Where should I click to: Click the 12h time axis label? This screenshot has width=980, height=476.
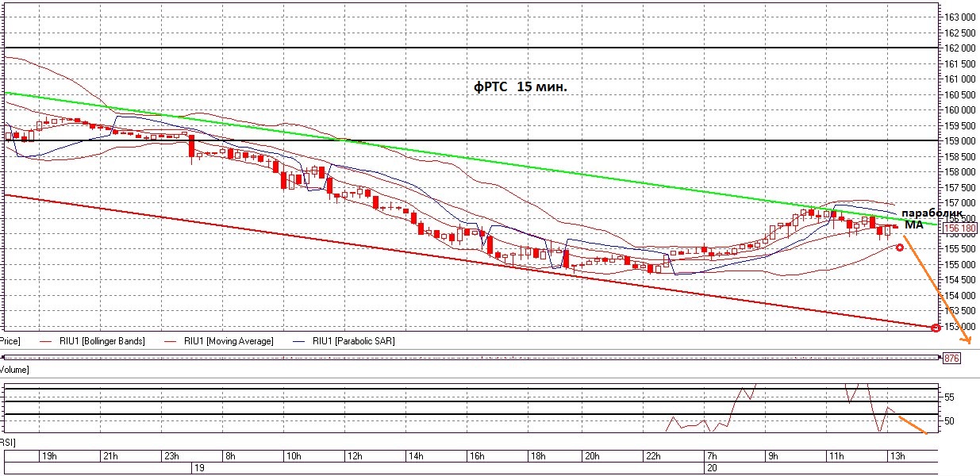355,456
